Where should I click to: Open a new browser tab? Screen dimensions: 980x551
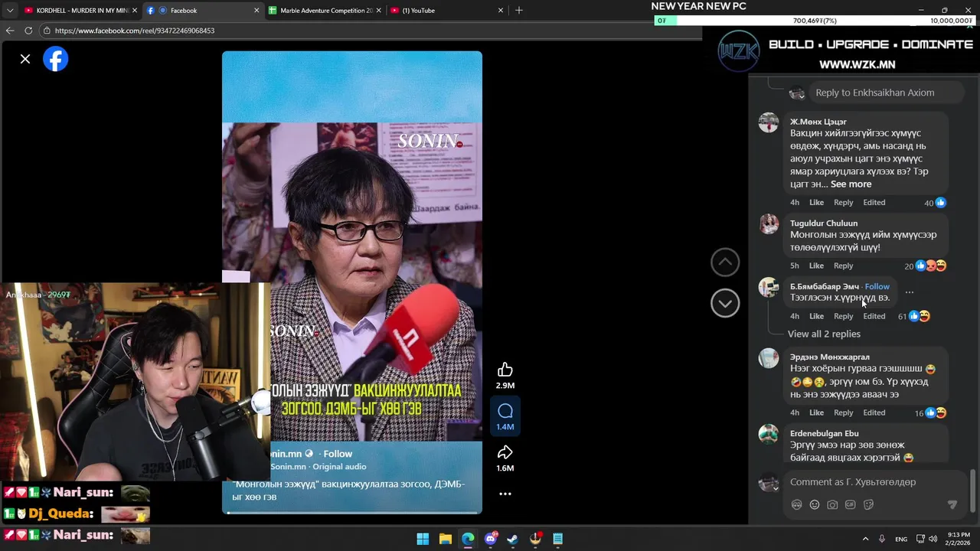(519, 10)
